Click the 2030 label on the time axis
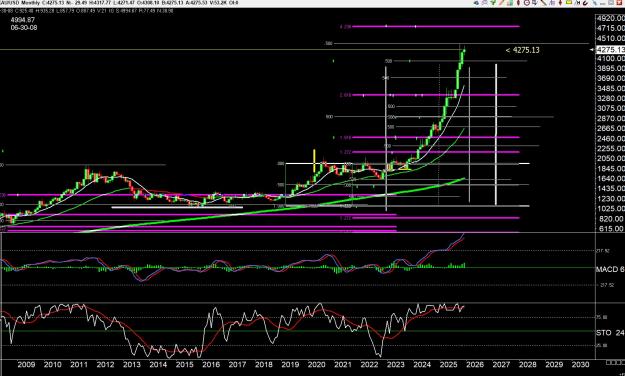Viewport: 625px width, 376px height. click(x=580, y=364)
